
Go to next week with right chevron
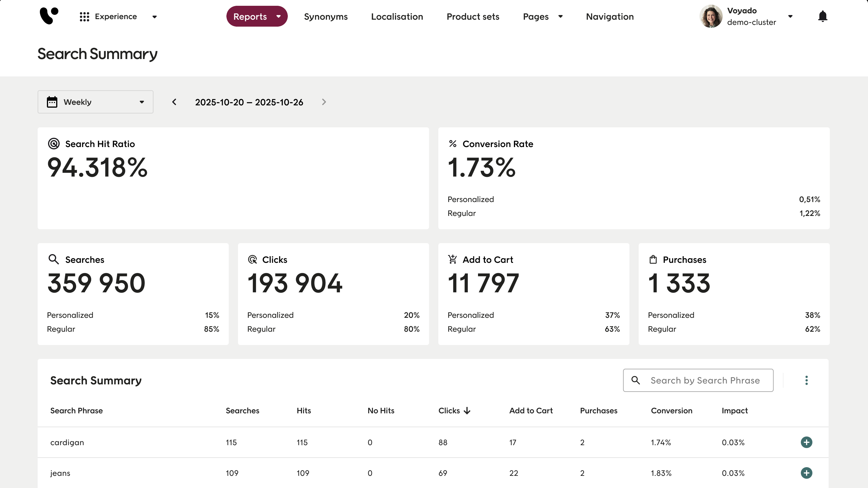324,102
